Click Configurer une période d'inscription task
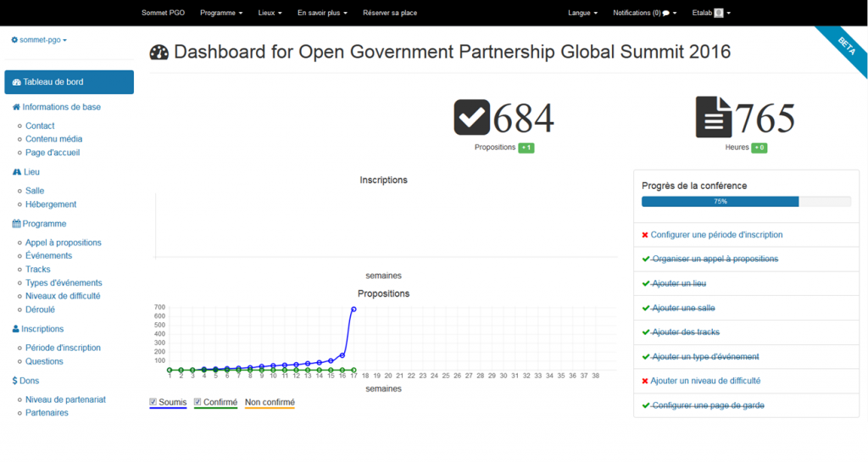This screenshot has width=868, height=463. coord(716,235)
